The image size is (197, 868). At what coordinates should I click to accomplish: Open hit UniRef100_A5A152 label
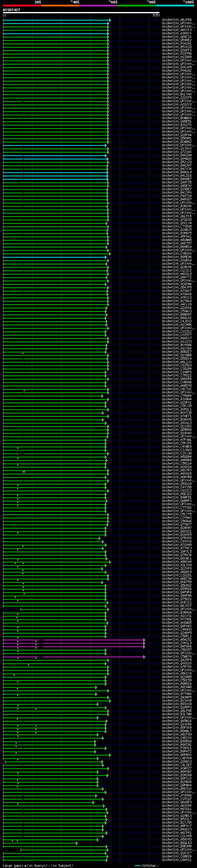click(x=177, y=640)
